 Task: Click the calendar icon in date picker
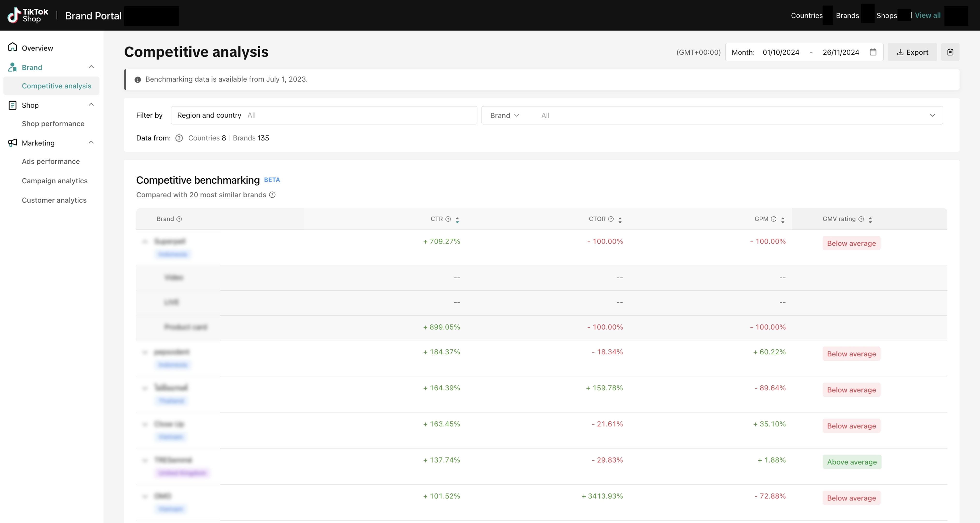(x=873, y=52)
